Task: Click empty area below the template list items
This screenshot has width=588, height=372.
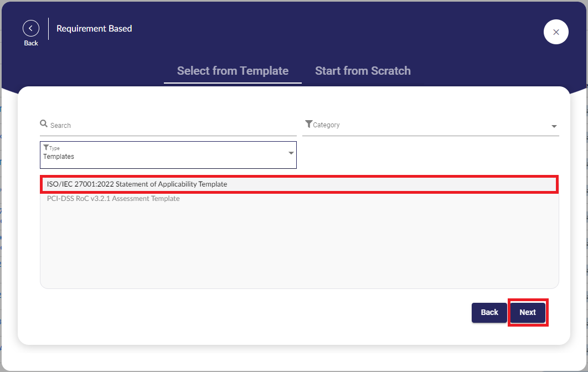Action: tap(299, 249)
